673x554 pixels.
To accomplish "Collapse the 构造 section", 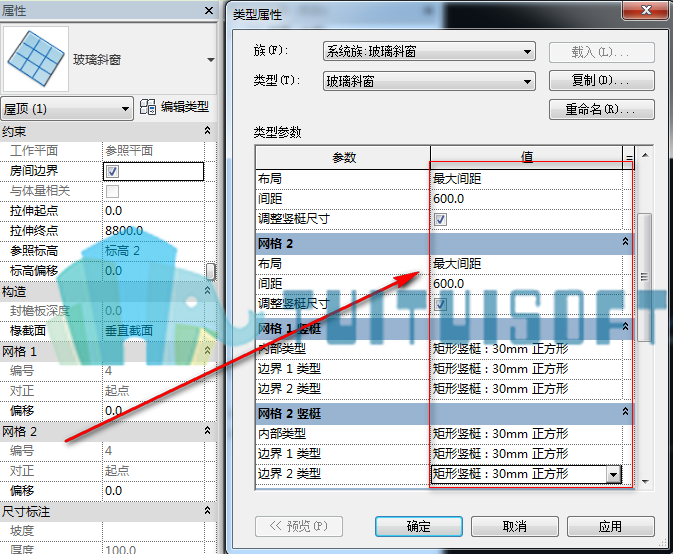I will pyautogui.click(x=207, y=291).
